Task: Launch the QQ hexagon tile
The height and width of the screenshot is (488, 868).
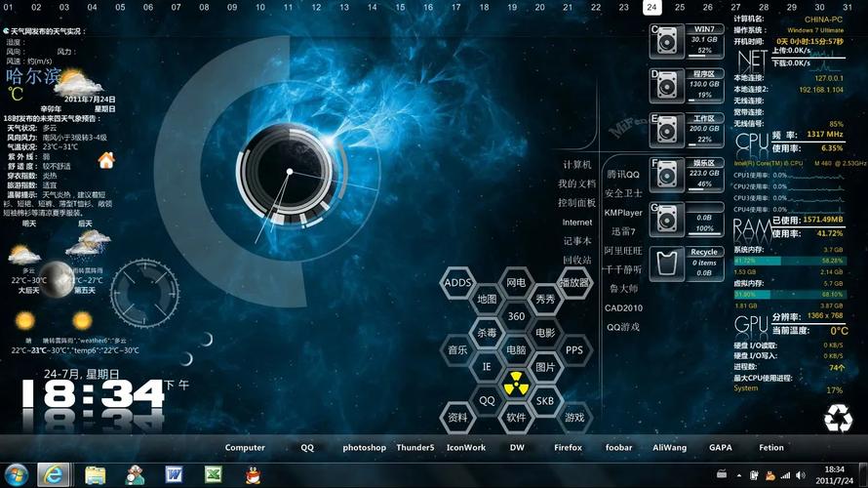Action: point(487,400)
